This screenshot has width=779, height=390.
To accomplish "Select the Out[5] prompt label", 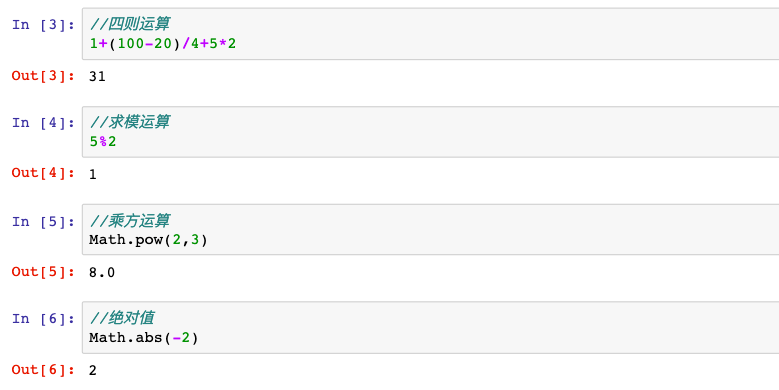I will [43, 272].
